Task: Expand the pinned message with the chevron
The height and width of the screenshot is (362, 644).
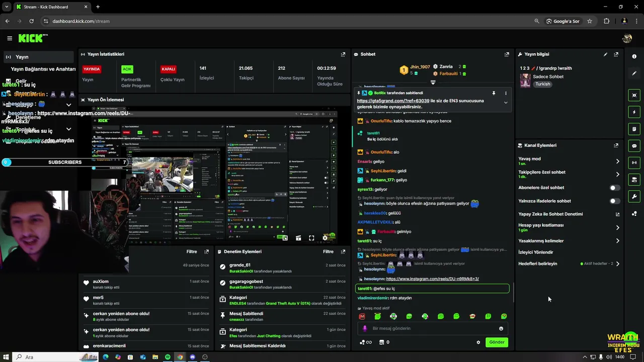Action: pyautogui.click(x=506, y=103)
